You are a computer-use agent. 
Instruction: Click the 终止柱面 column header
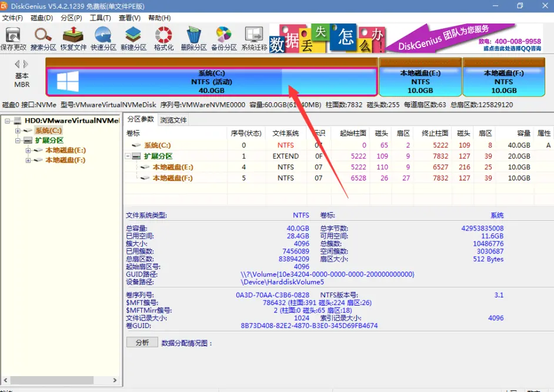(433, 133)
